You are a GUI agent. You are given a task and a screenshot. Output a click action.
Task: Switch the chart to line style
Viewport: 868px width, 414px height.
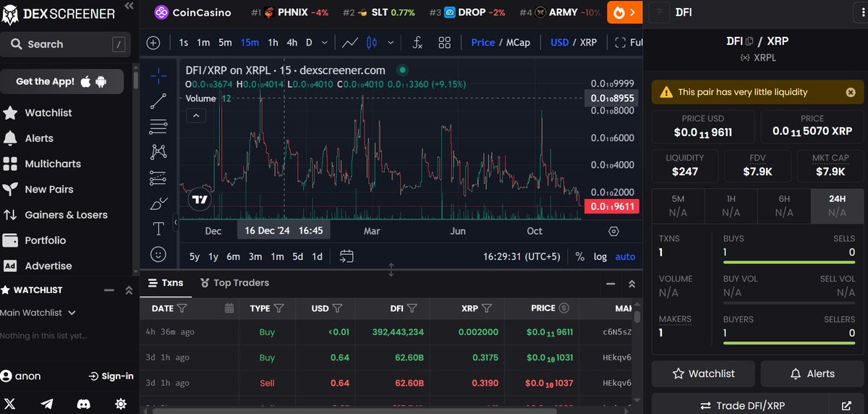[350, 43]
